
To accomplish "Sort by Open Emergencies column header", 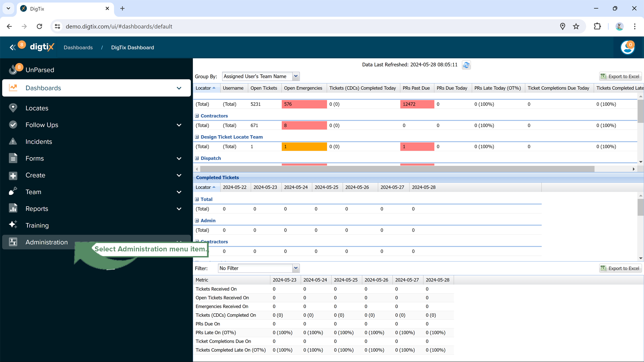I will [303, 88].
